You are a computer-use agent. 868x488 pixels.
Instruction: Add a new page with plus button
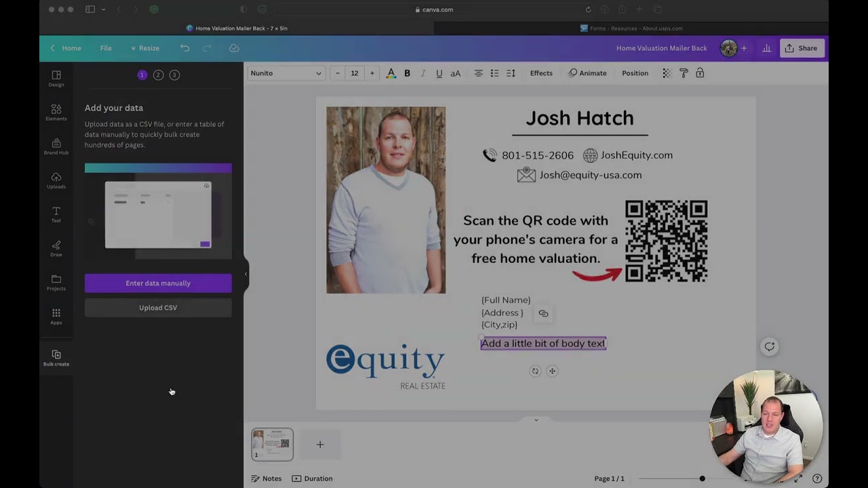click(320, 445)
